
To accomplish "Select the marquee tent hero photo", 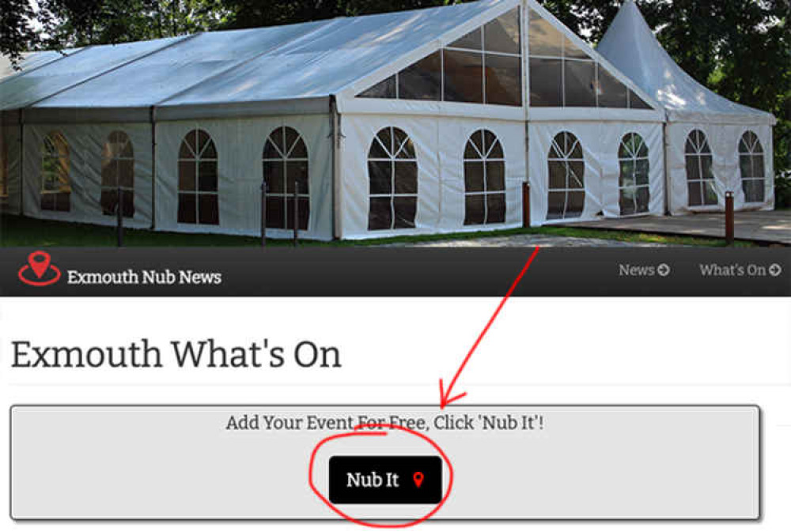I will [x=395, y=123].
